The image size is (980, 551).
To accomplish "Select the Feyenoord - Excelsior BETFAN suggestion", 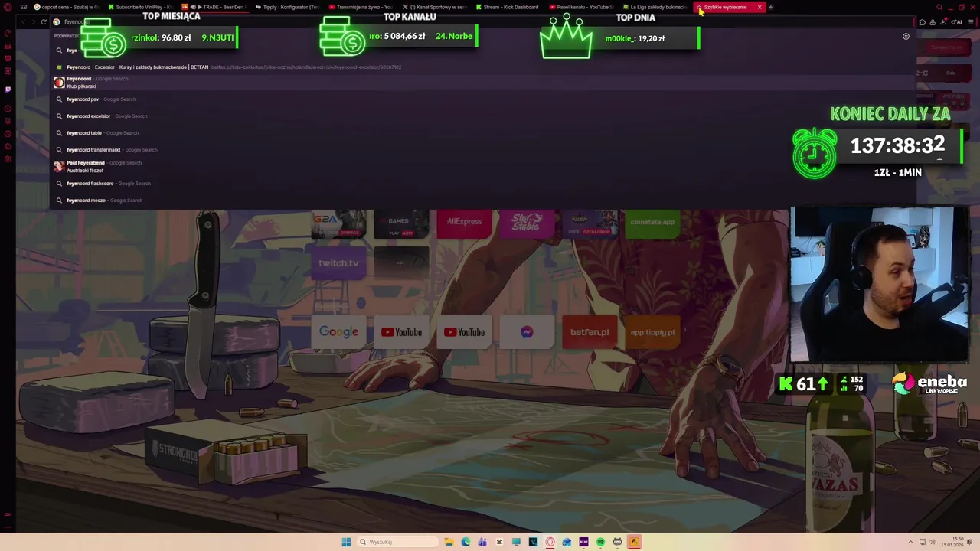I will (482, 67).
